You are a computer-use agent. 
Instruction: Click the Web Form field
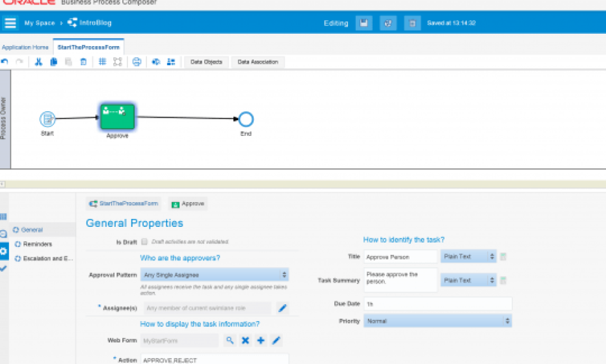(179, 341)
